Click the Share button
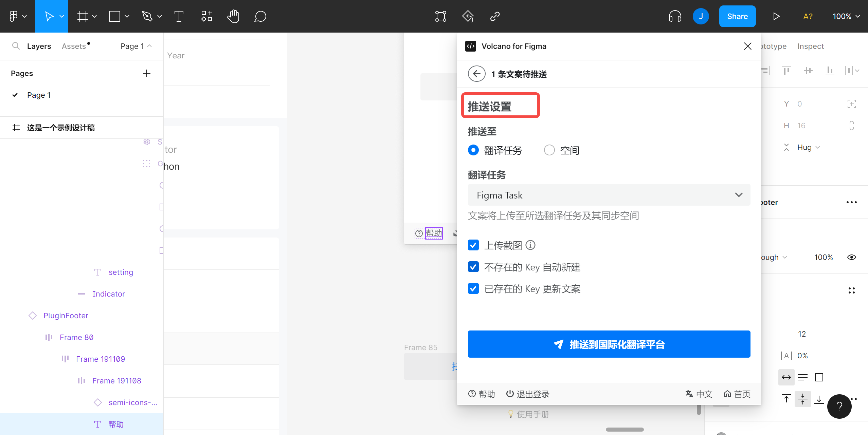The height and width of the screenshot is (435, 868). [x=737, y=16]
